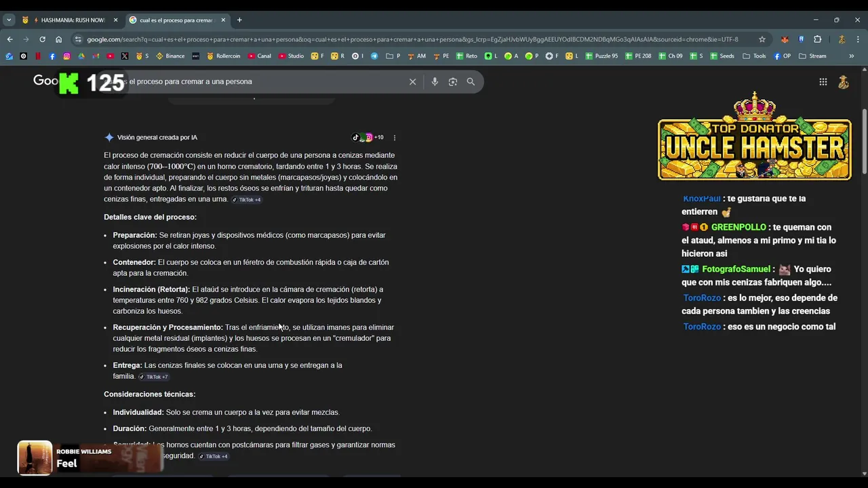Image resolution: width=868 pixels, height=488 pixels.
Task: Go to the browser home page
Action: tap(59, 39)
